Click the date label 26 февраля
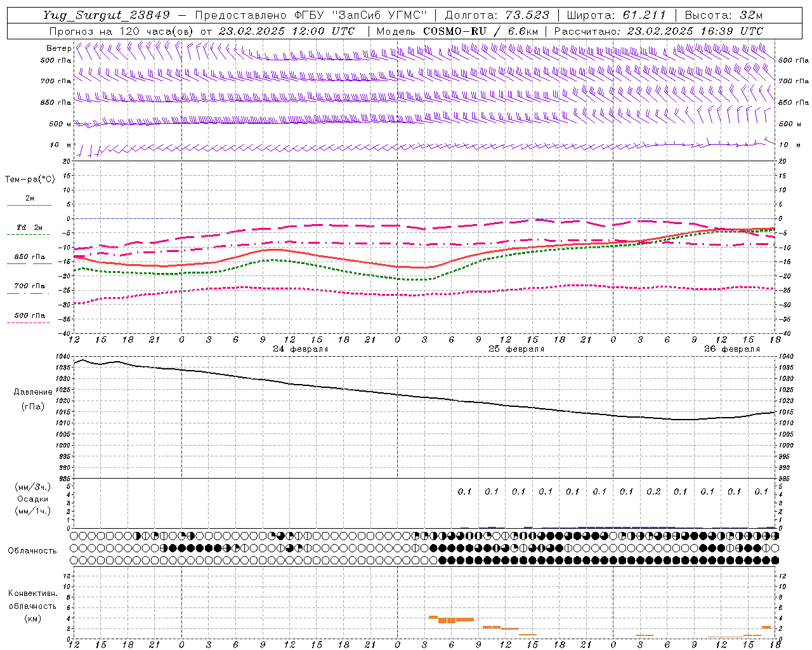Screen dimensions: 812x650 click(x=732, y=349)
